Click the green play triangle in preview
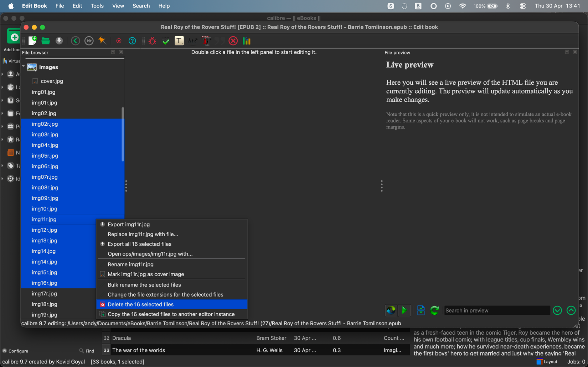 [x=404, y=310]
